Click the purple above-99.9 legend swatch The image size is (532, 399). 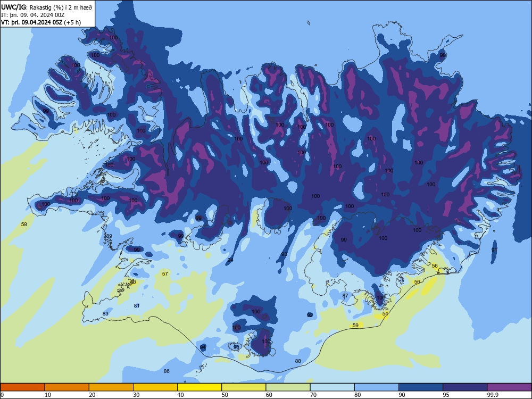pyautogui.click(x=509, y=387)
